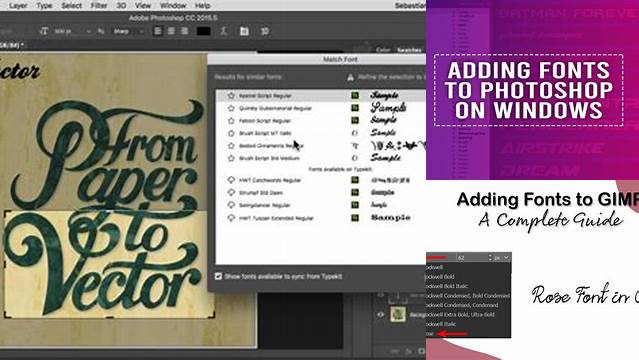639x360 pixels.
Task: Open the black text color swatch
Action: pos(204,31)
